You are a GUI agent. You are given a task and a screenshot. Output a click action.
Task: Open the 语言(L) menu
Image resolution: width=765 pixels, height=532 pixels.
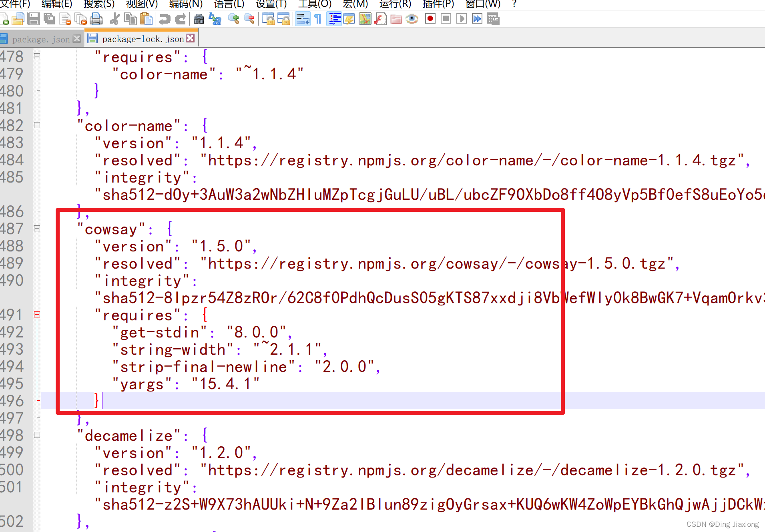pos(229,4)
